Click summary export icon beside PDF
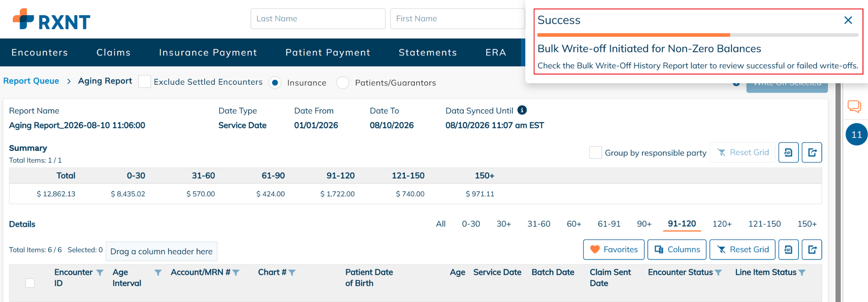 [x=812, y=152]
